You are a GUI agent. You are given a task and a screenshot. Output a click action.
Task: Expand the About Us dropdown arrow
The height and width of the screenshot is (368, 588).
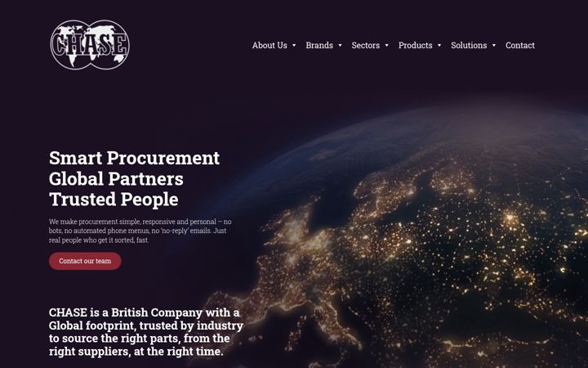[294, 46]
